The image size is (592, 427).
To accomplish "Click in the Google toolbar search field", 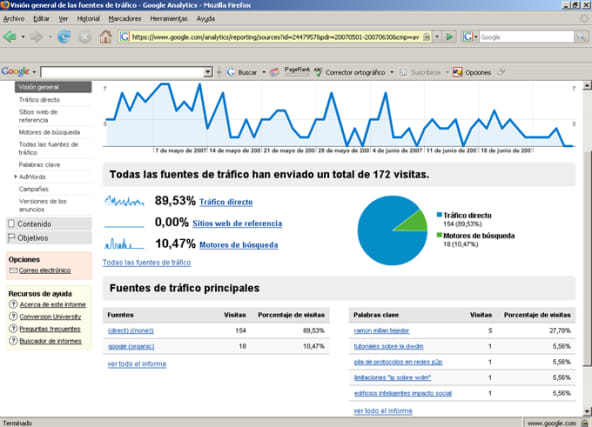I will [122, 72].
